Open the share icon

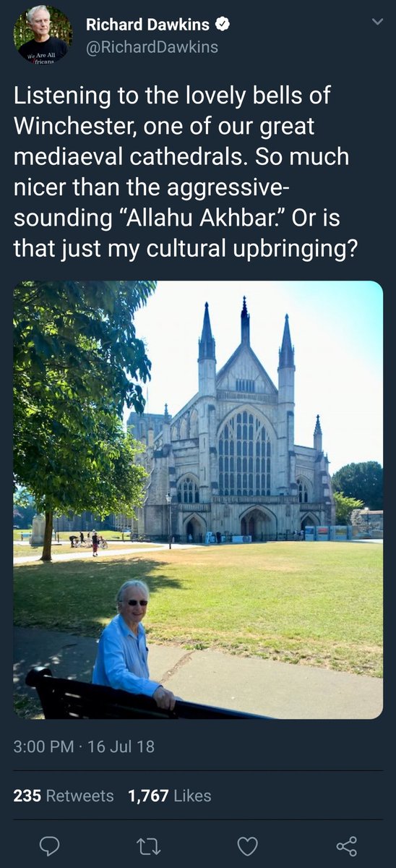point(347,845)
